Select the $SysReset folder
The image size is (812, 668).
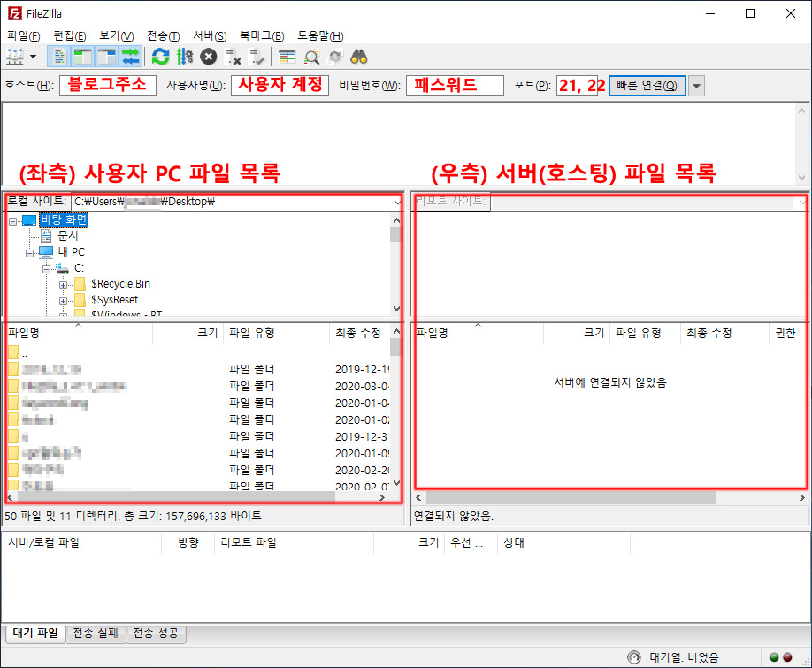[x=114, y=300]
